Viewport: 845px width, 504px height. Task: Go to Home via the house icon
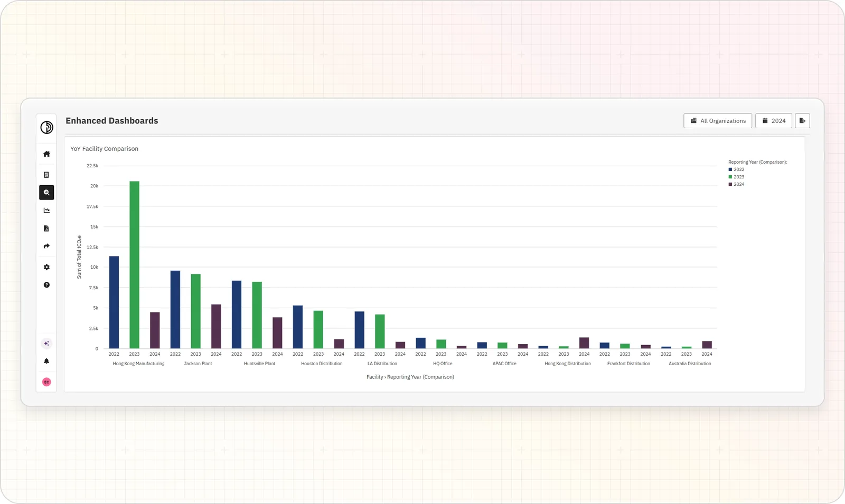(46, 154)
